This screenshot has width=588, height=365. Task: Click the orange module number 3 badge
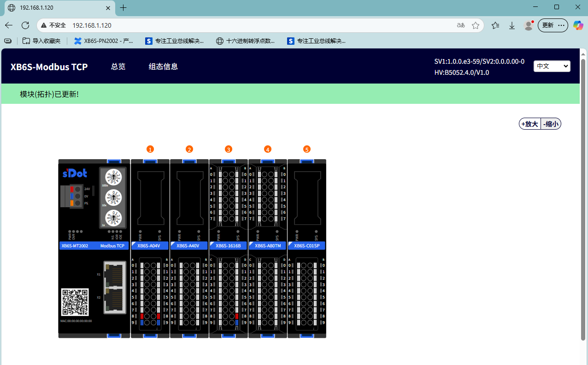pyautogui.click(x=229, y=149)
